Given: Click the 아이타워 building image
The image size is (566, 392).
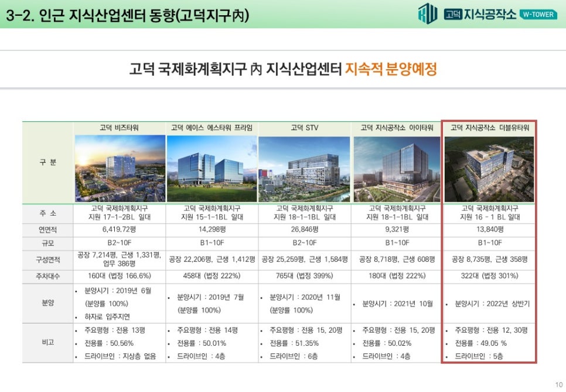Looking at the screenshot, I should click(397, 169).
